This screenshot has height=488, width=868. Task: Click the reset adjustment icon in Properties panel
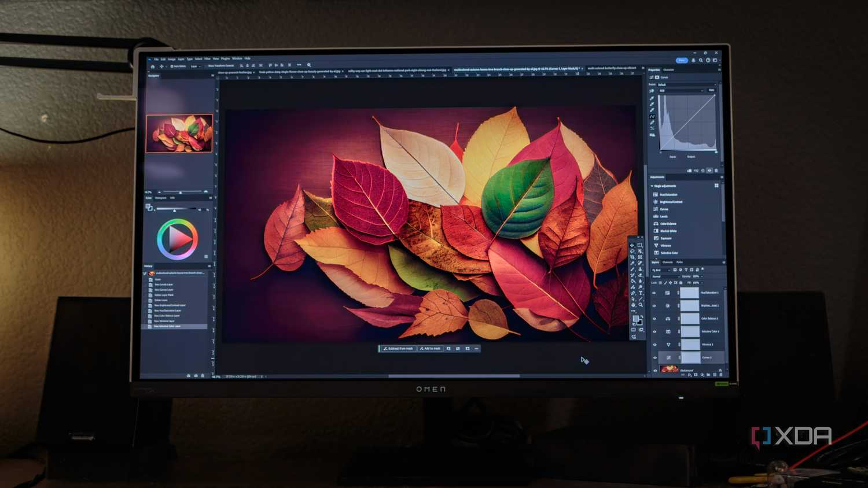pos(703,171)
